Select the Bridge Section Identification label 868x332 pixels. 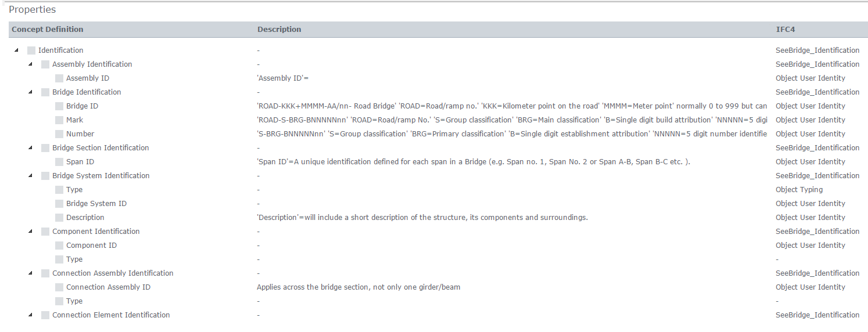pos(101,148)
